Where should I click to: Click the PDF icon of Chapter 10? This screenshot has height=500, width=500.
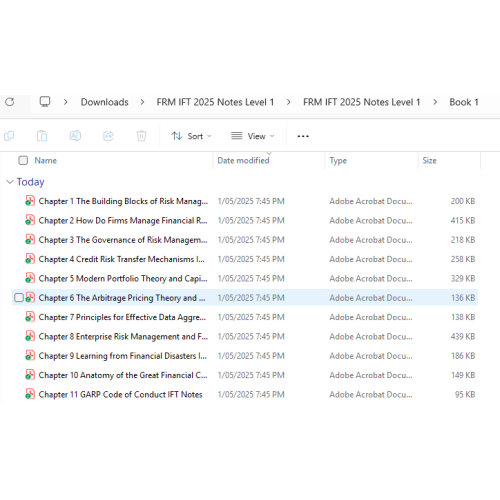point(30,375)
